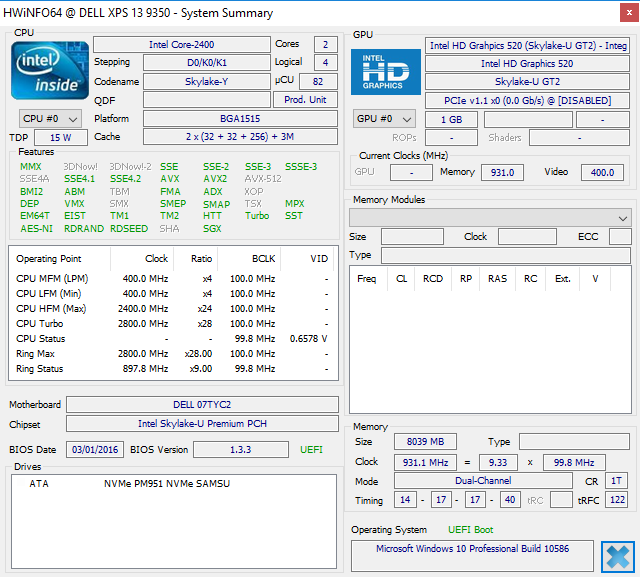Click the Skylake-U GT2 GPU codename field
Screen dimensions: 640x577
coord(527,82)
